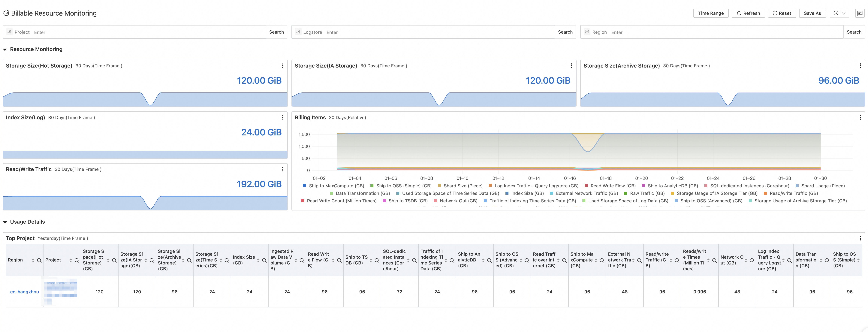Toggle Ship to AnalyticDB (GB) legend item
The height and width of the screenshot is (332, 868).
670,186
